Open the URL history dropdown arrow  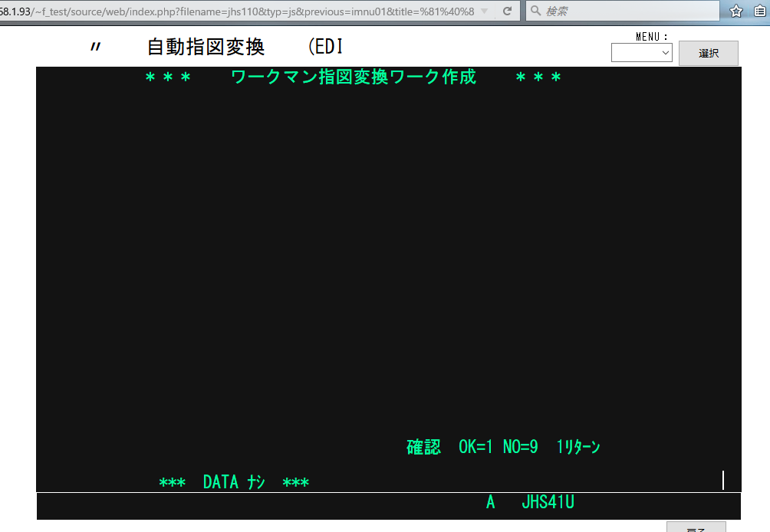[x=484, y=11]
